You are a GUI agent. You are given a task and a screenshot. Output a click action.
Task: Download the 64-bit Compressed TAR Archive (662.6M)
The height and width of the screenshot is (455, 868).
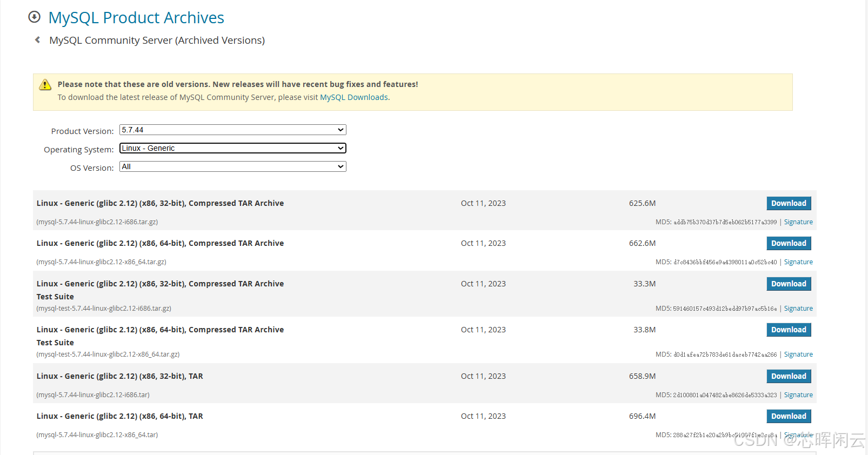[x=789, y=243]
